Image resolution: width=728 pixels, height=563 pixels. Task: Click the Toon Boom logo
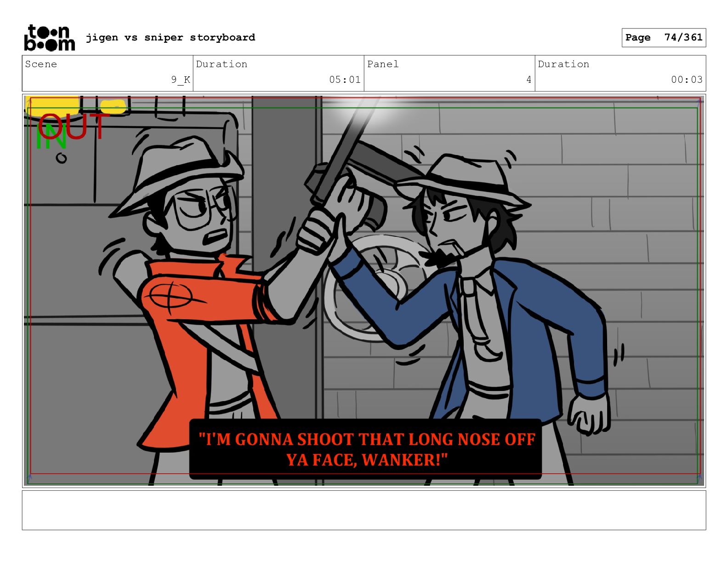(x=49, y=38)
